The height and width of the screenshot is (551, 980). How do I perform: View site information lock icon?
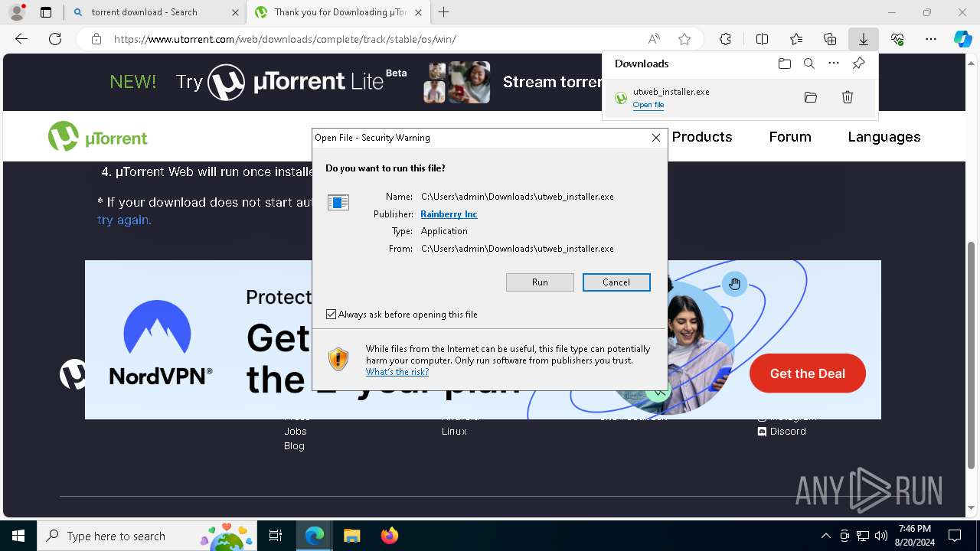tap(96, 39)
